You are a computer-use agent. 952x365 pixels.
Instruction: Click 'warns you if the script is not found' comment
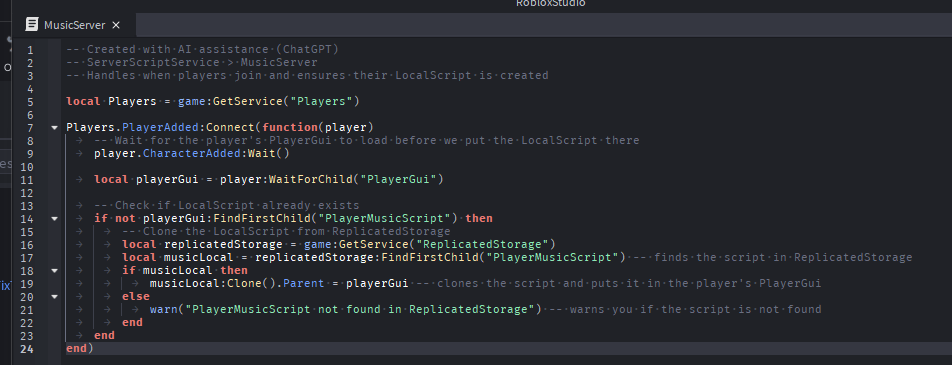[685, 309]
